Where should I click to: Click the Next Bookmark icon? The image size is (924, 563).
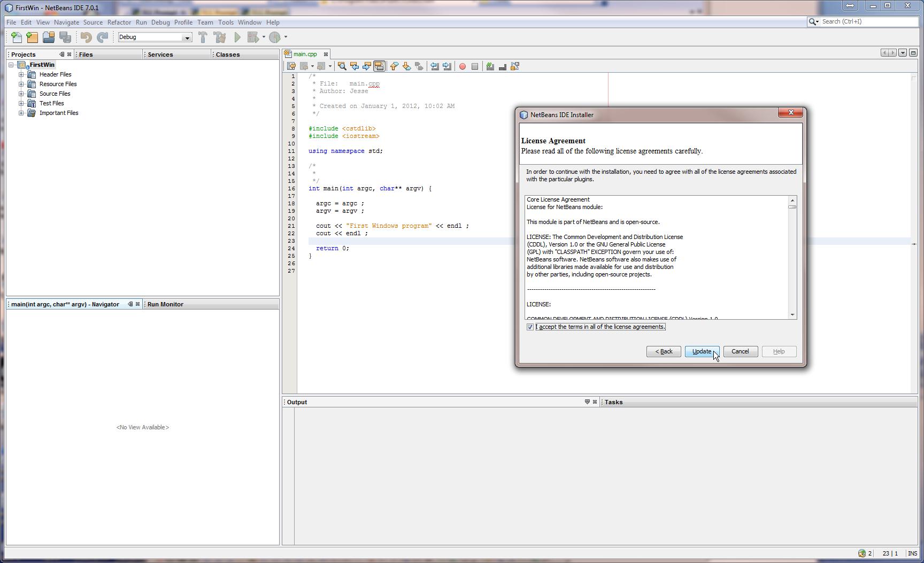tap(406, 66)
